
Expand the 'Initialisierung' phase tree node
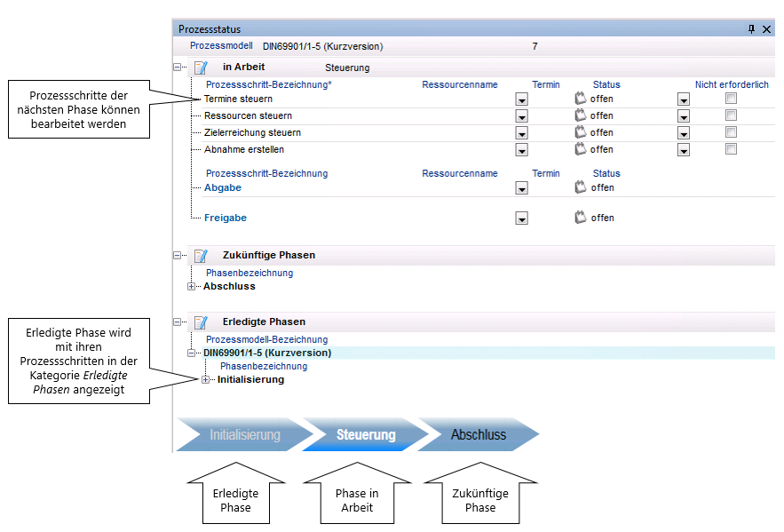205,380
